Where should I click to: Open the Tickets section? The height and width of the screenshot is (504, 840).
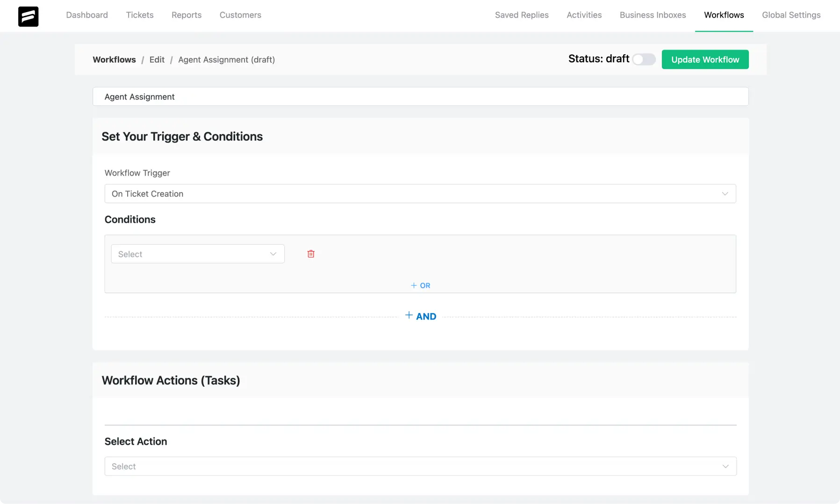point(139,15)
